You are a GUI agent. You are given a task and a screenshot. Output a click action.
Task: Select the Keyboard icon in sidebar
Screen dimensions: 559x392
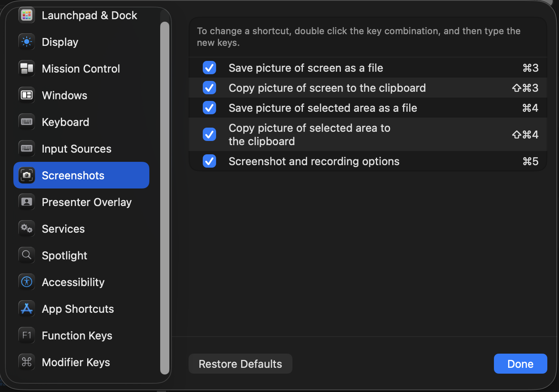coord(27,122)
